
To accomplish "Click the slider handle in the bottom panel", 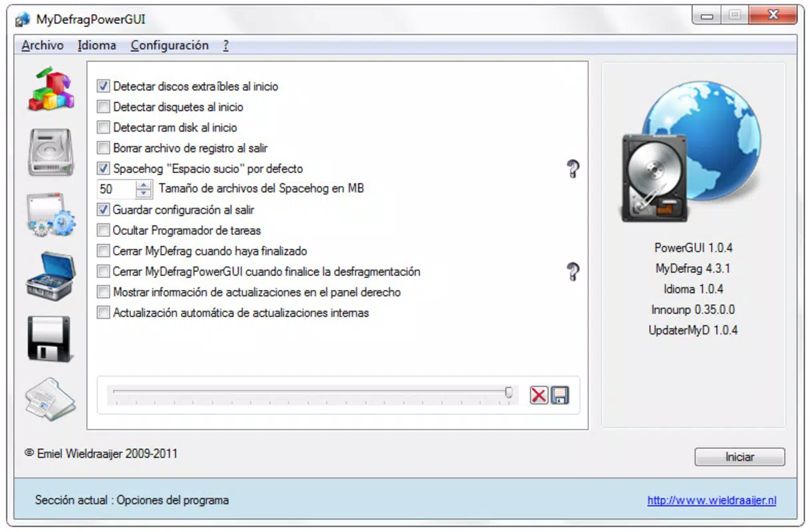I will (509, 393).
